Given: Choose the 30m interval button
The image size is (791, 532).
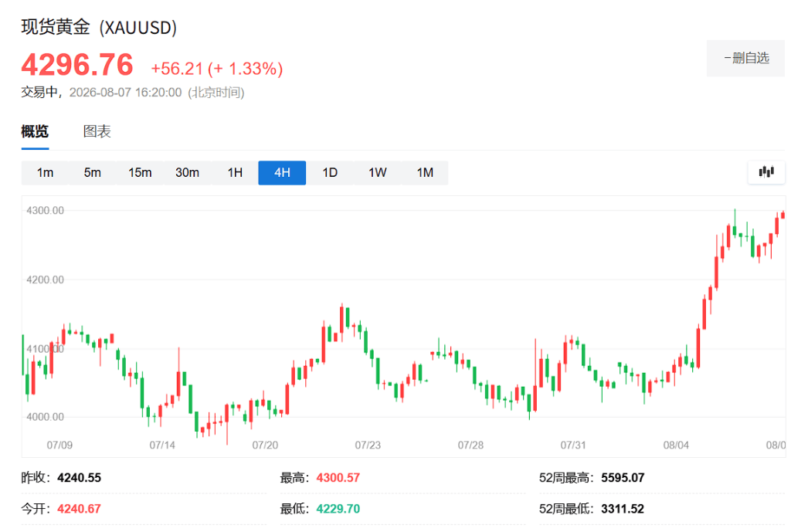Looking at the screenshot, I should tap(187, 173).
